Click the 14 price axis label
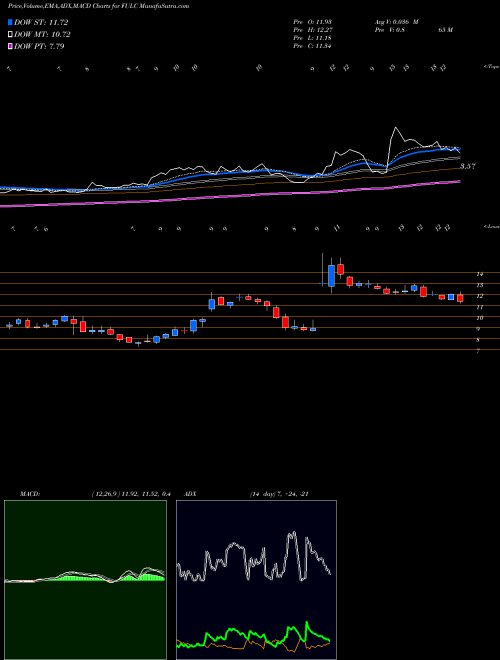 (479, 274)
